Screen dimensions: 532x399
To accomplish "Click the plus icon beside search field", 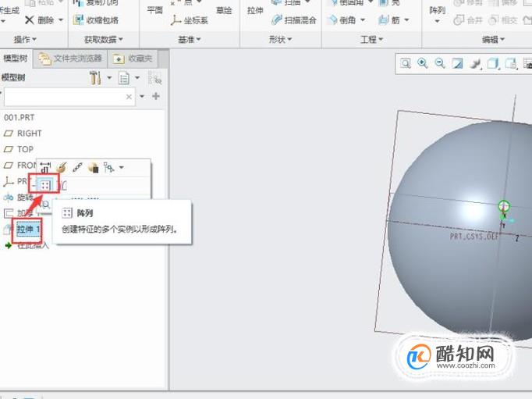I will pyautogui.click(x=156, y=96).
